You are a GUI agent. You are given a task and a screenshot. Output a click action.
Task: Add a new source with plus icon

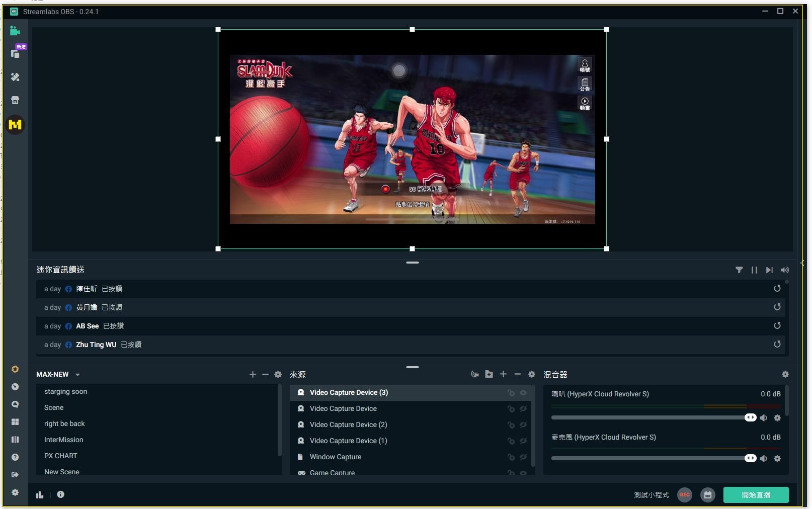[x=503, y=374]
